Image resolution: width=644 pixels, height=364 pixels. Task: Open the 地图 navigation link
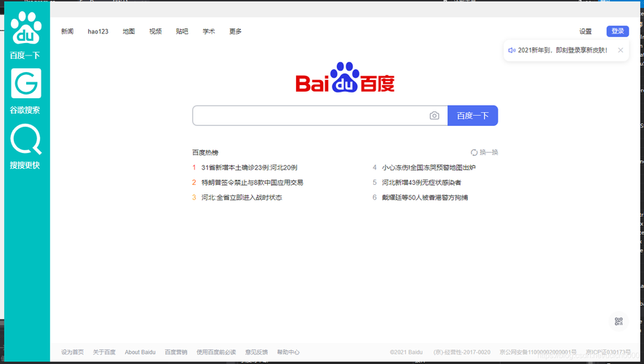pos(129,31)
